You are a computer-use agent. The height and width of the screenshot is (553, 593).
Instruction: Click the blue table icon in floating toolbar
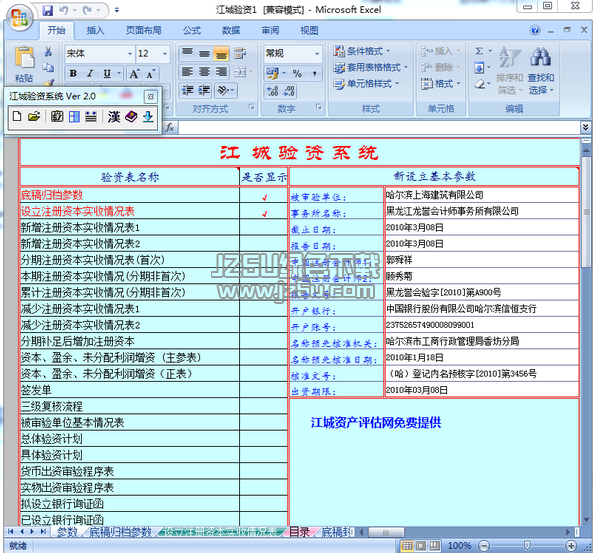point(74,117)
